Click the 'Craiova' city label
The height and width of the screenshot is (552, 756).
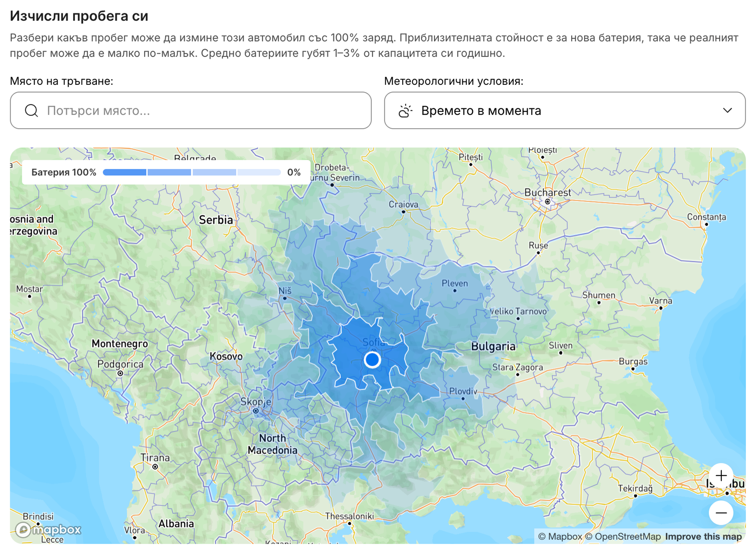(x=403, y=204)
